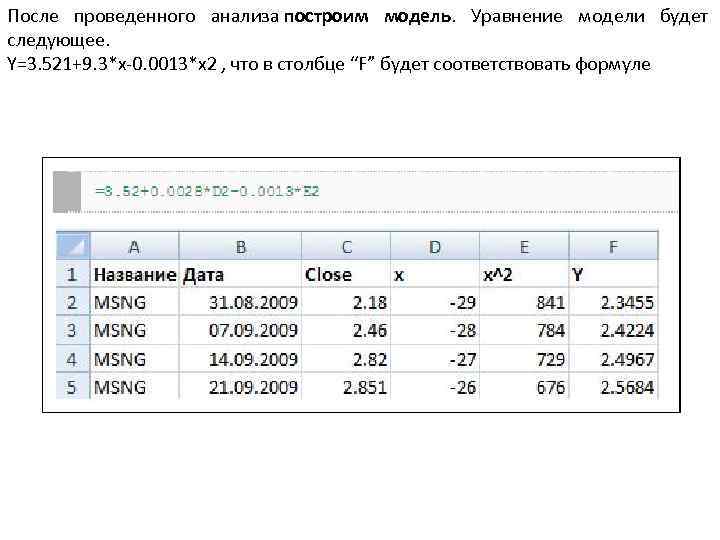Select x^2 value 676
The width and height of the screenshot is (720, 540).
click(524, 386)
